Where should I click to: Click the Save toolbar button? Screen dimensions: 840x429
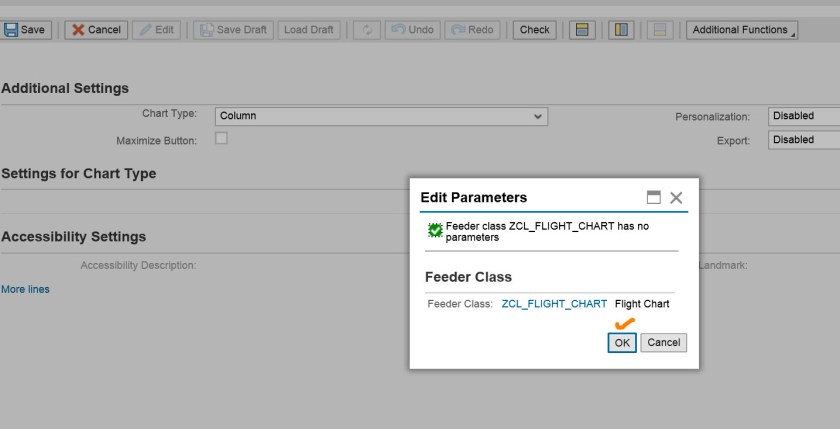[x=25, y=30]
